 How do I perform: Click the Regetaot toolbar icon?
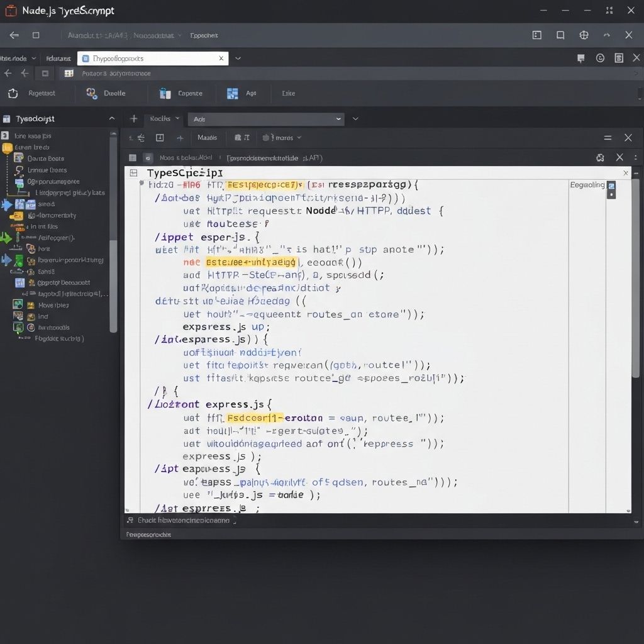(13, 93)
